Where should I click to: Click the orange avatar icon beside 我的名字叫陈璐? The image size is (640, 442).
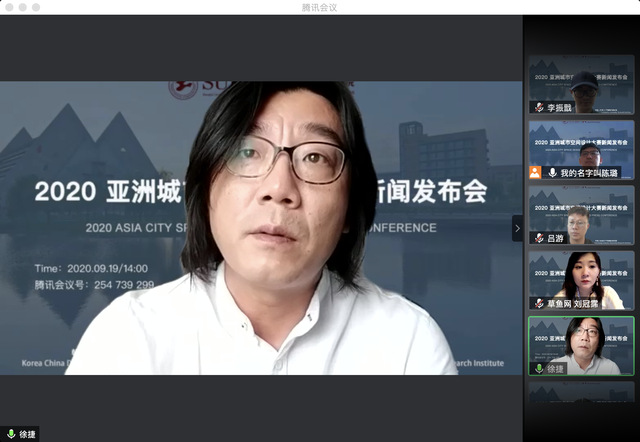pos(536,173)
